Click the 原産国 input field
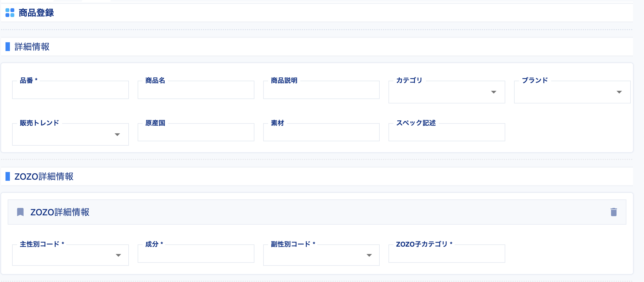The width and height of the screenshot is (644, 282). pyautogui.click(x=196, y=132)
